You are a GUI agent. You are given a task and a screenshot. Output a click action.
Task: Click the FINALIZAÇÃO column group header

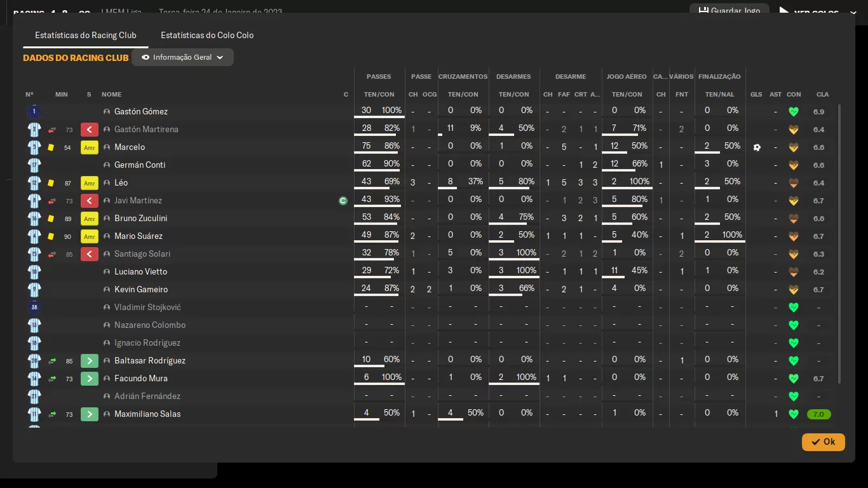pos(719,77)
